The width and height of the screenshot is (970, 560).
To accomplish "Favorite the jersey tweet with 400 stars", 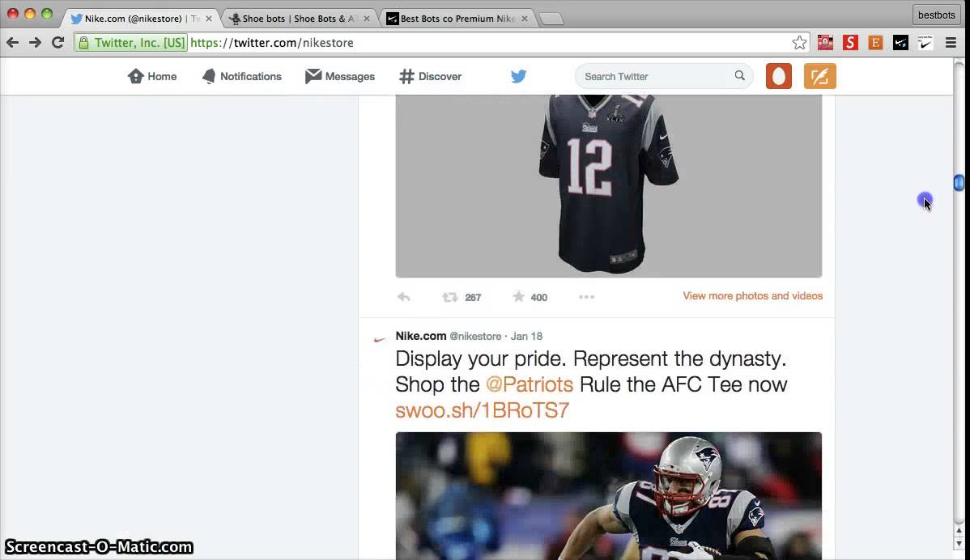I will pos(518,297).
